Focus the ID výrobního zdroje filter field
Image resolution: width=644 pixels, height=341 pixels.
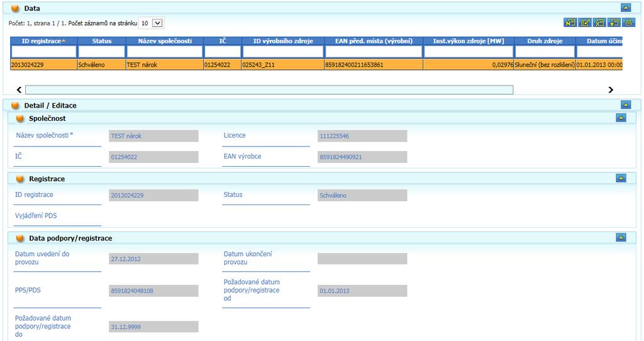point(283,52)
